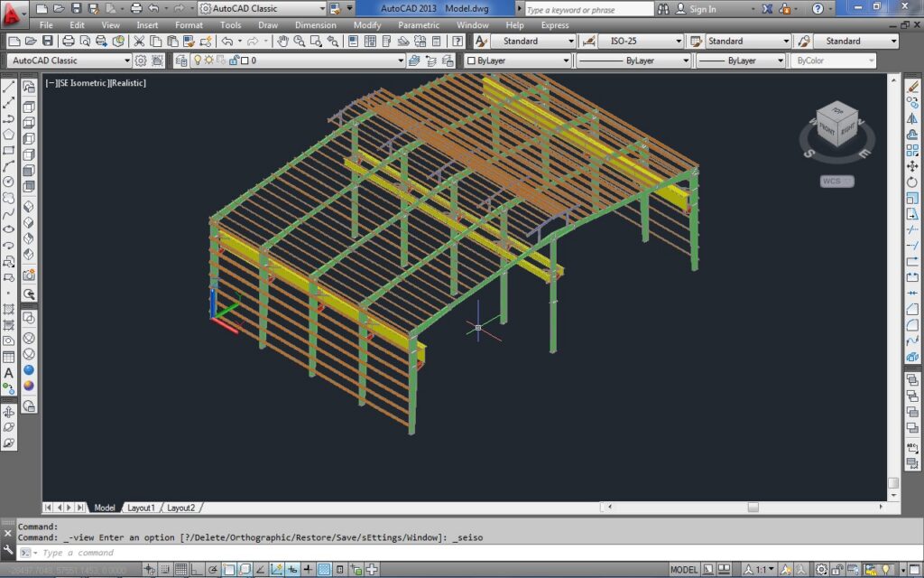
Task: Toggle Dynamic Input in status bar
Action: pyautogui.click(x=292, y=570)
